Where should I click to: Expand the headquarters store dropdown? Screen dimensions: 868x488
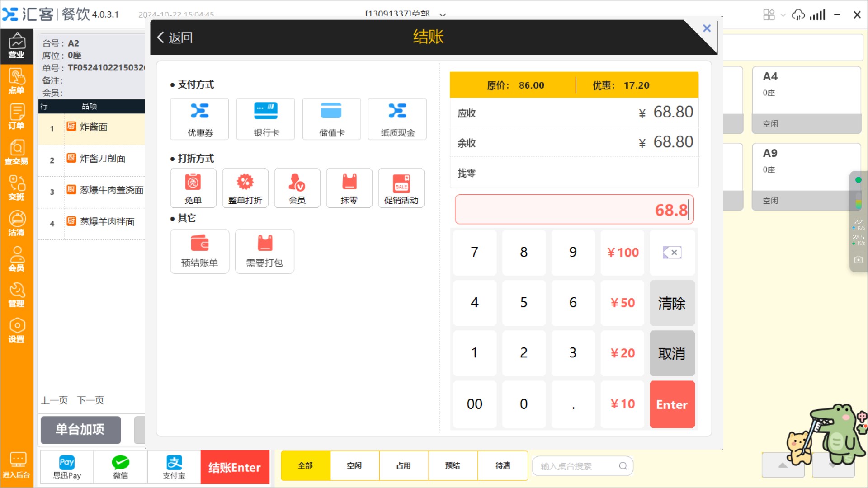443,14
